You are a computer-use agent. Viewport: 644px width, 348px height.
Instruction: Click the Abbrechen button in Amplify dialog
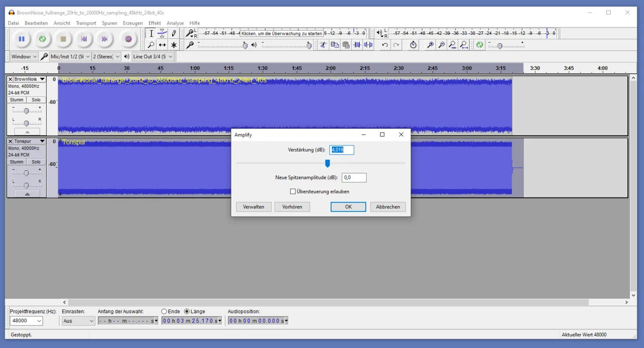pyautogui.click(x=388, y=206)
